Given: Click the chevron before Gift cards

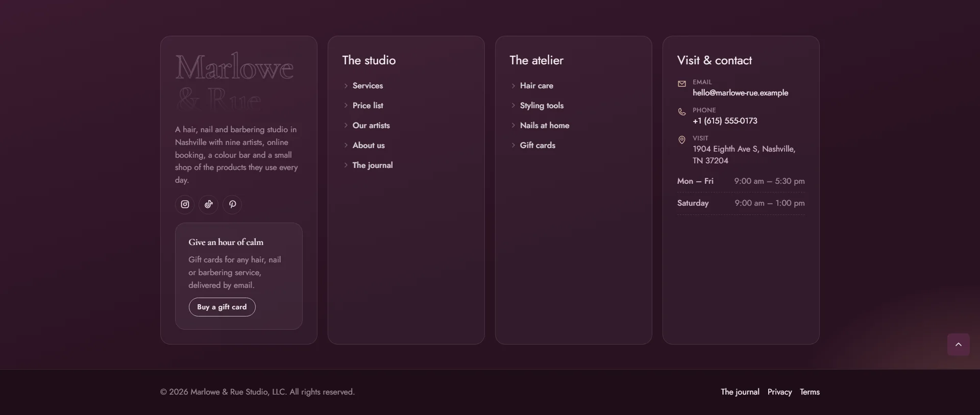Looking at the screenshot, I should click(513, 145).
